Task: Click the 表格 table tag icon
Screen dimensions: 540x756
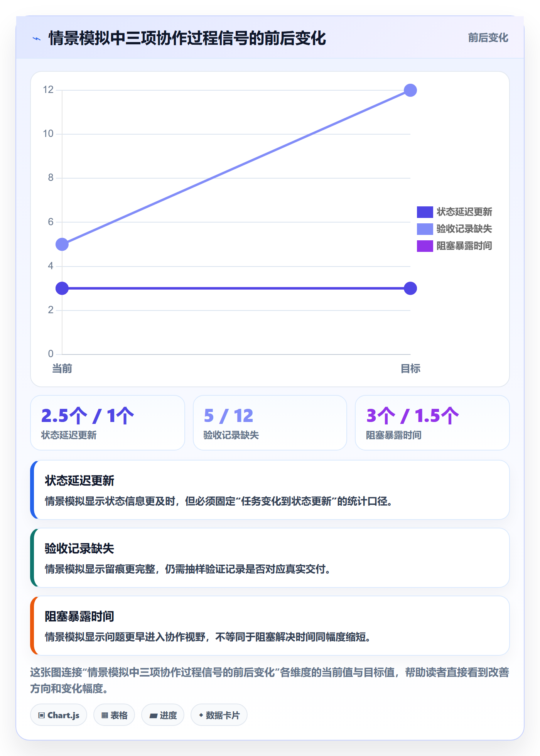Action: click(x=105, y=715)
